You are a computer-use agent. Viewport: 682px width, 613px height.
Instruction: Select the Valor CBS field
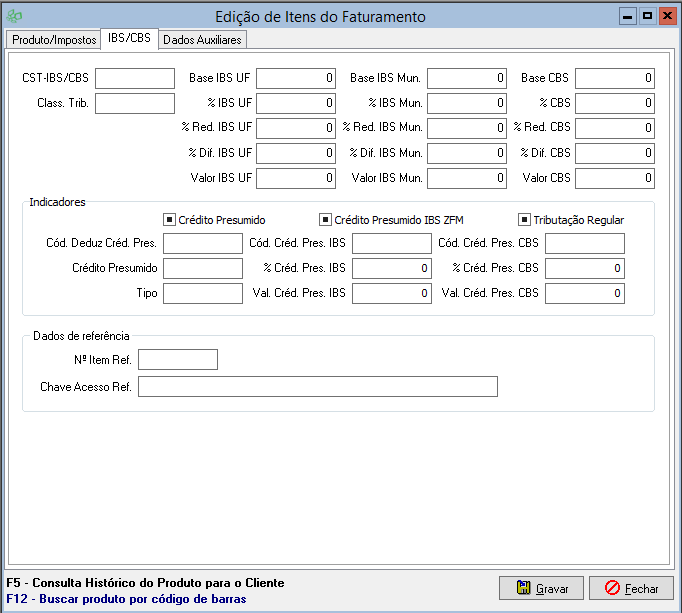pos(614,178)
